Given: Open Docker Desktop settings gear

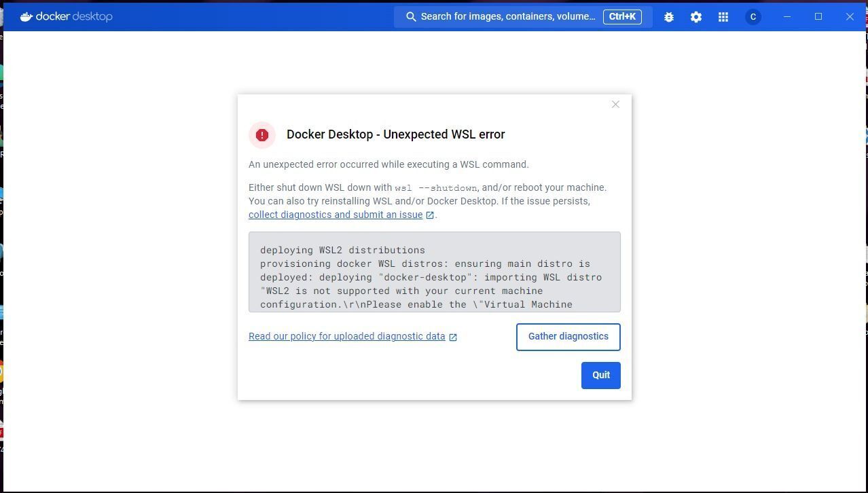Looking at the screenshot, I should click(695, 16).
